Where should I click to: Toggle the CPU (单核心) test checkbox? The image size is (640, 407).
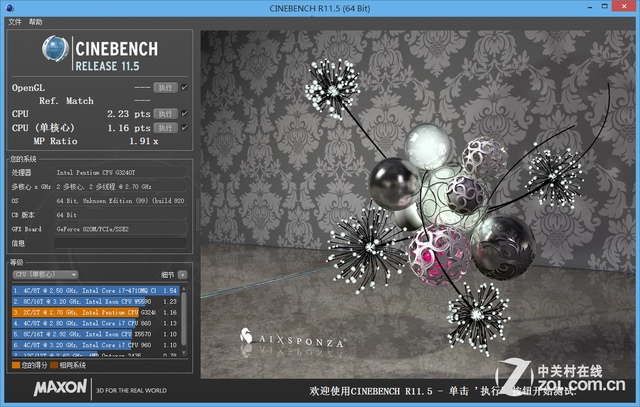184,128
